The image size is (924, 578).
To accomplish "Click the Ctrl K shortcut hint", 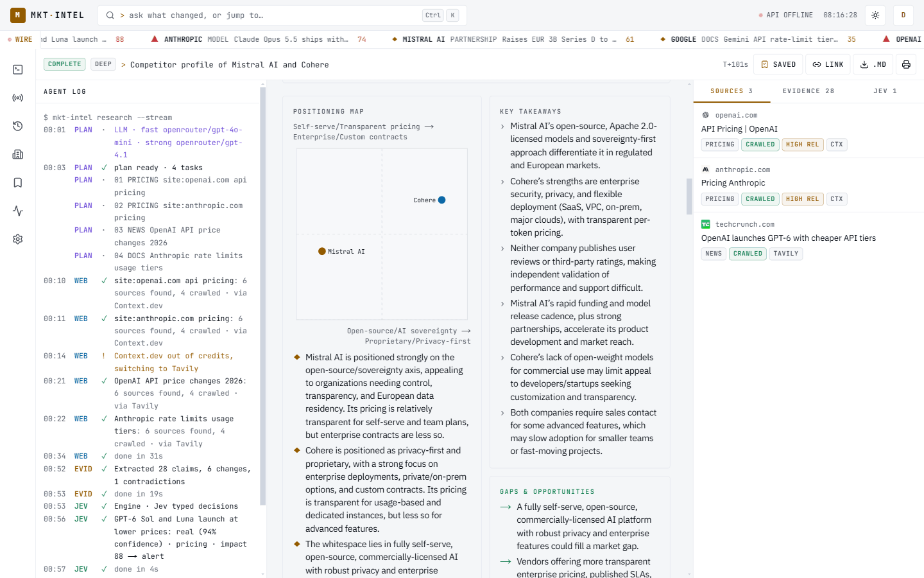I will (x=441, y=15).
